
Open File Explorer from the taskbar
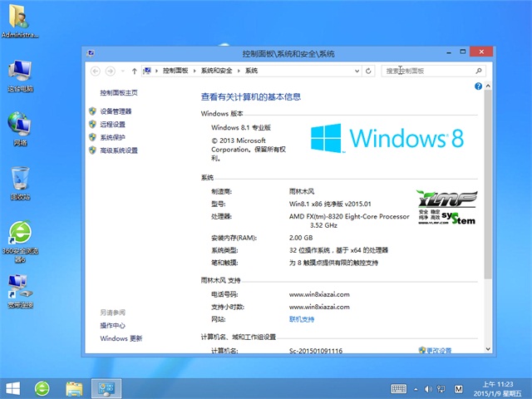(x=74, y=387)
